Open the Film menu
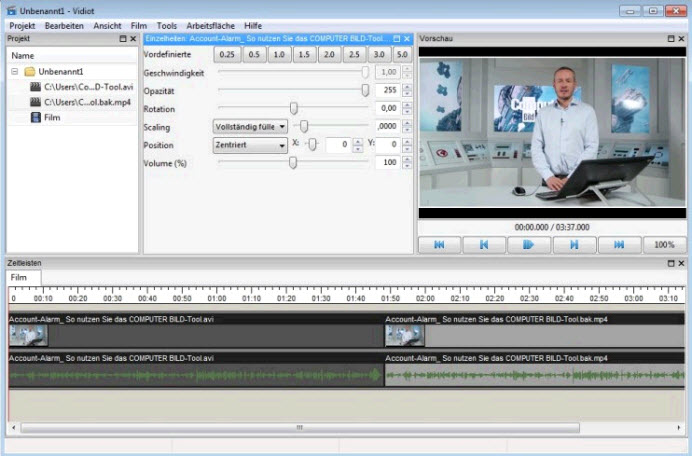 (139, 26)
